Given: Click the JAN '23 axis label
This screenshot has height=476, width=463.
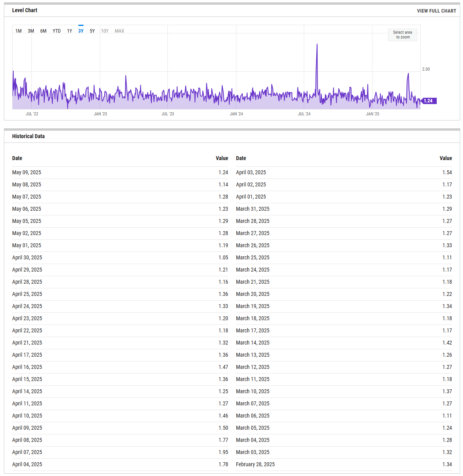Looking at the screenshot, I should pyautogui.click(x=100, y=114).
